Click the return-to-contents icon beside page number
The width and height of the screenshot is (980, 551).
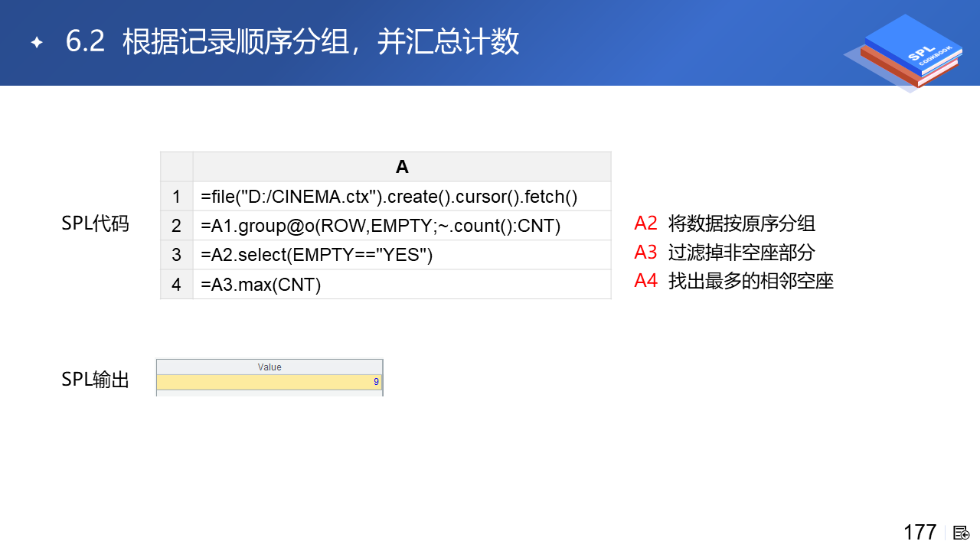click(x=962, y=533)
